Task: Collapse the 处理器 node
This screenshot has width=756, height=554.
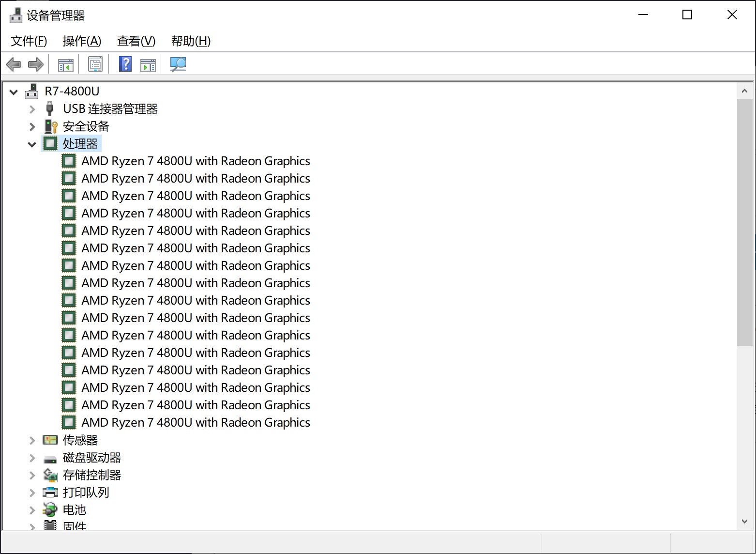Action: (x=32, y=144)
